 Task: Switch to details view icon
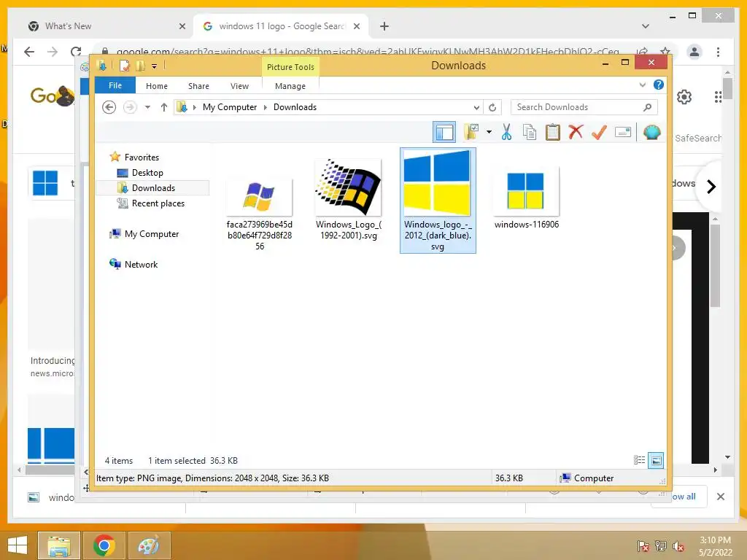tap(639, 460)
